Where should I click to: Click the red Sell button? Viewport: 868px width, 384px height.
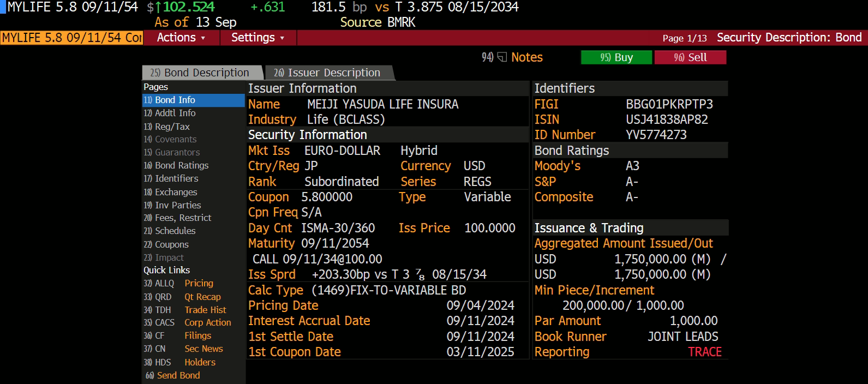(x=690, y=57)
